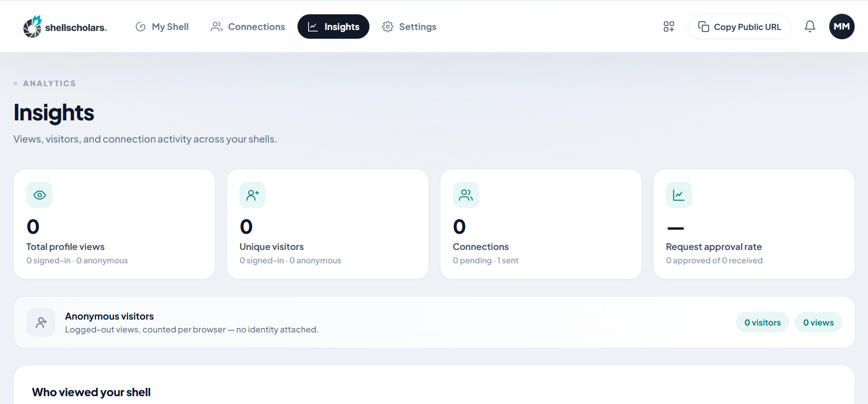Open the Settings tab

(x=409, y=27)
